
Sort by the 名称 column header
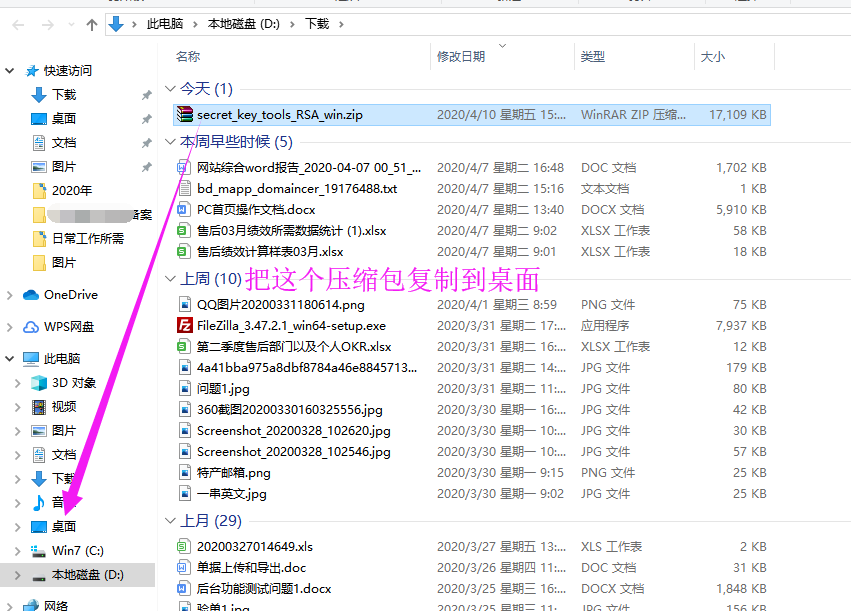[188, 57]
